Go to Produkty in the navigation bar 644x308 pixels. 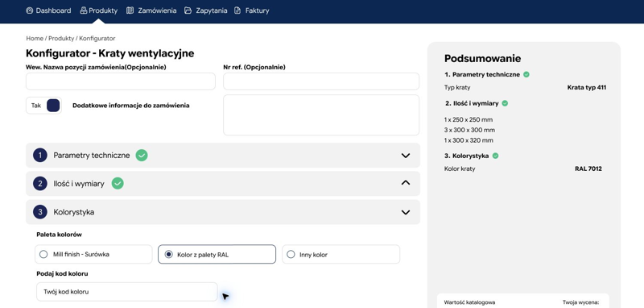point(98,10)
